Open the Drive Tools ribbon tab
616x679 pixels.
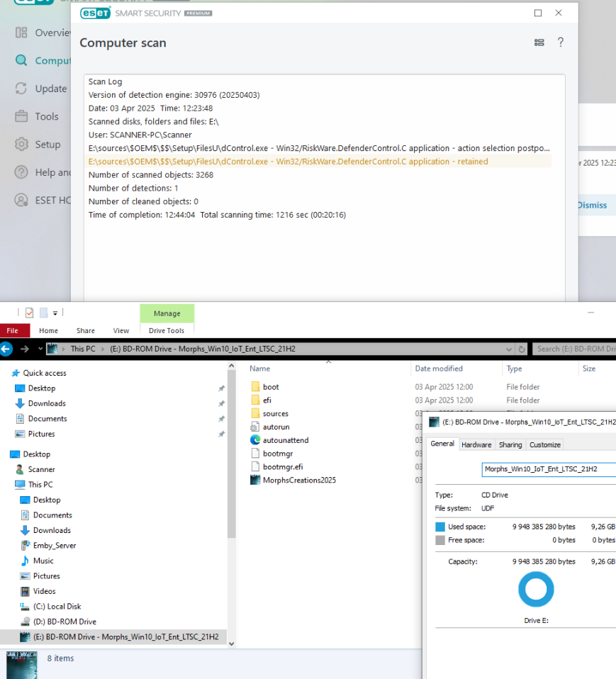click(167, 330)
